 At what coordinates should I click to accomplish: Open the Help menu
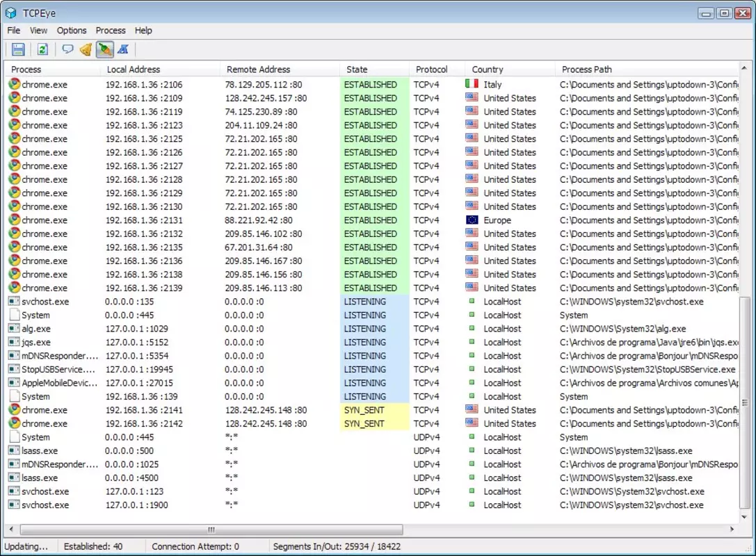coord(143,31)
